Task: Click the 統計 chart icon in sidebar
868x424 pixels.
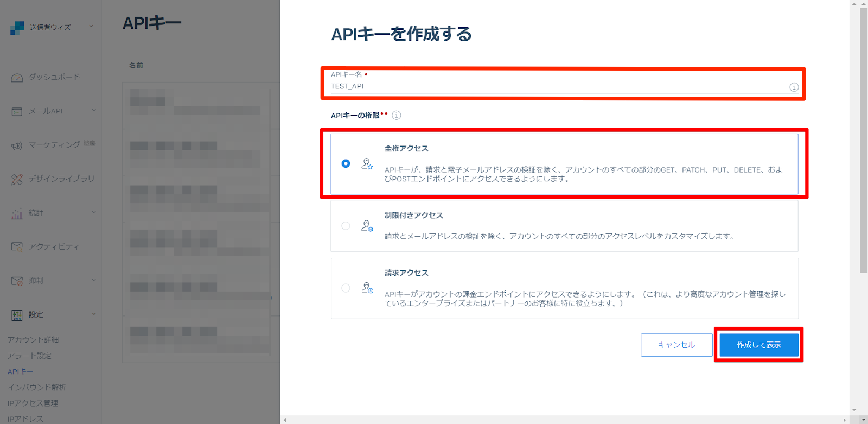Action: (17, 213)
